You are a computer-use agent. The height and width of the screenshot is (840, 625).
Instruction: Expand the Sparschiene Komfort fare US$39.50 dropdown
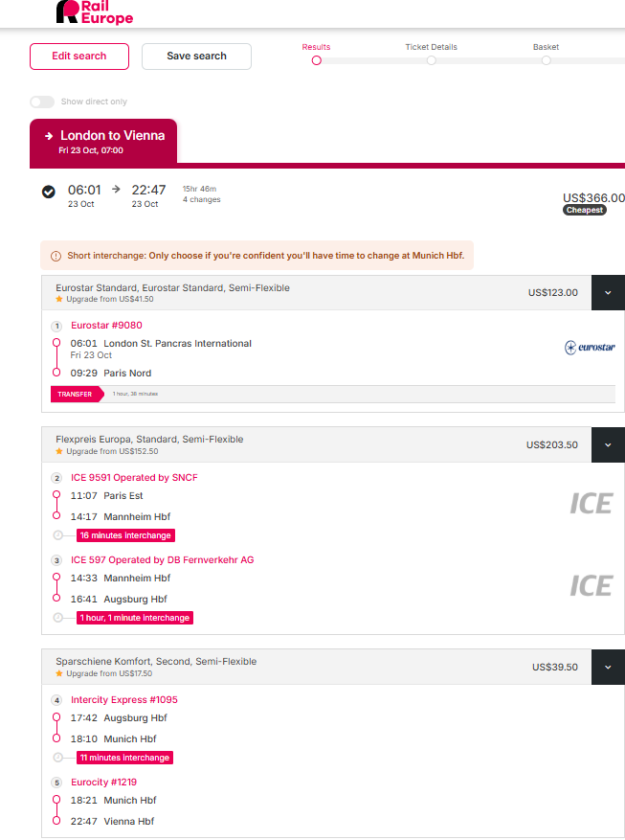pos(608,667)
